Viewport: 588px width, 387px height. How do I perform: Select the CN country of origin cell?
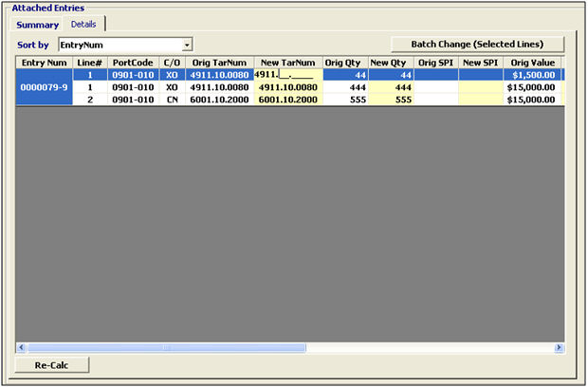[x=171, y=99]
